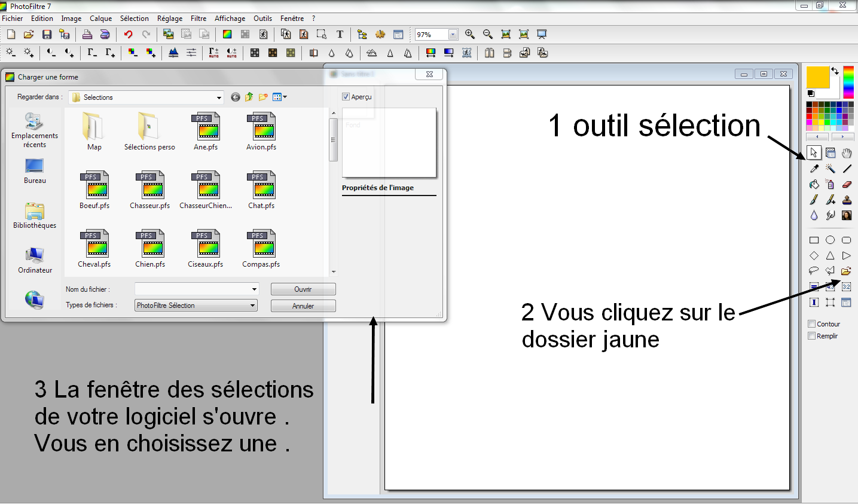Go back to the previous folder in the dialog
858x504 pixels.
(x=236, y=97)
